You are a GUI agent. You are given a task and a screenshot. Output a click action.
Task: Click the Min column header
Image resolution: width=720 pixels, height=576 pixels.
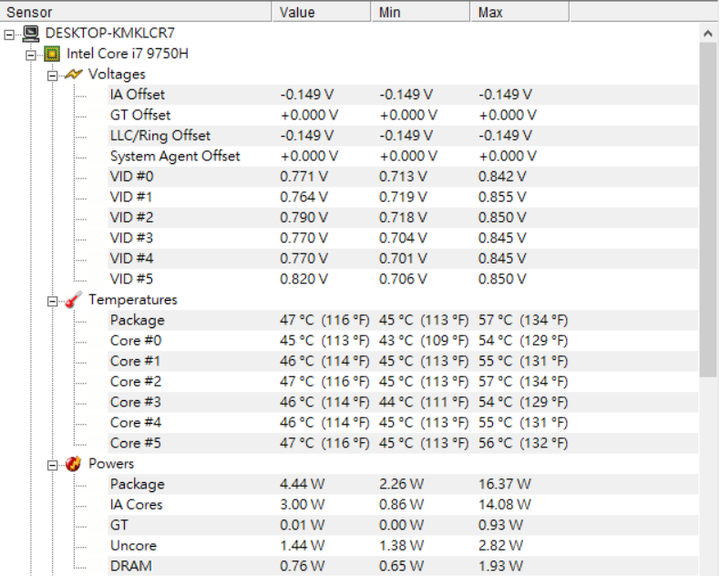point(421,12)
